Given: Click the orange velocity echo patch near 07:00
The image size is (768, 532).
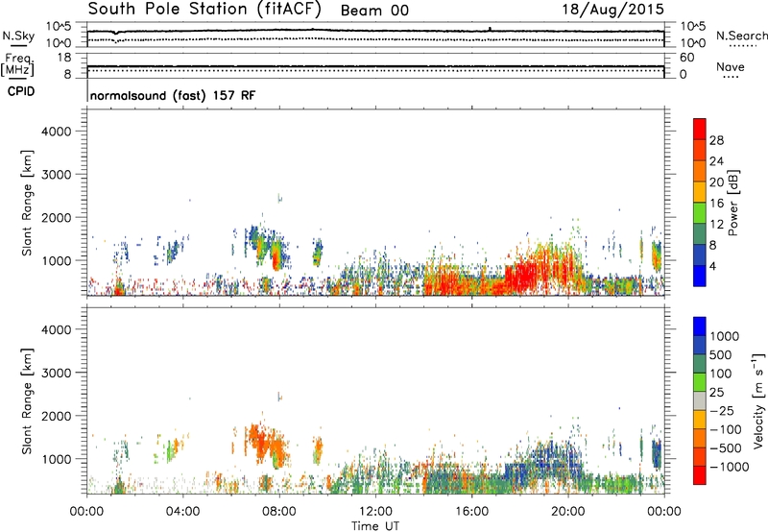Looking at the screenshot, I should 259,439.
